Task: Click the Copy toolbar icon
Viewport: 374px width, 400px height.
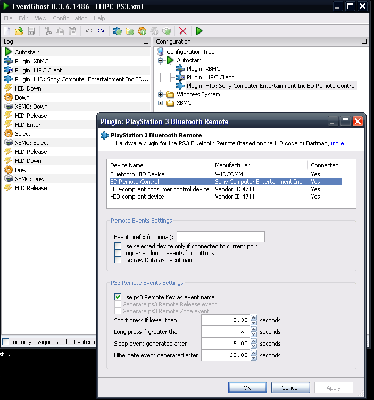Action: click(x=60, y=31)
